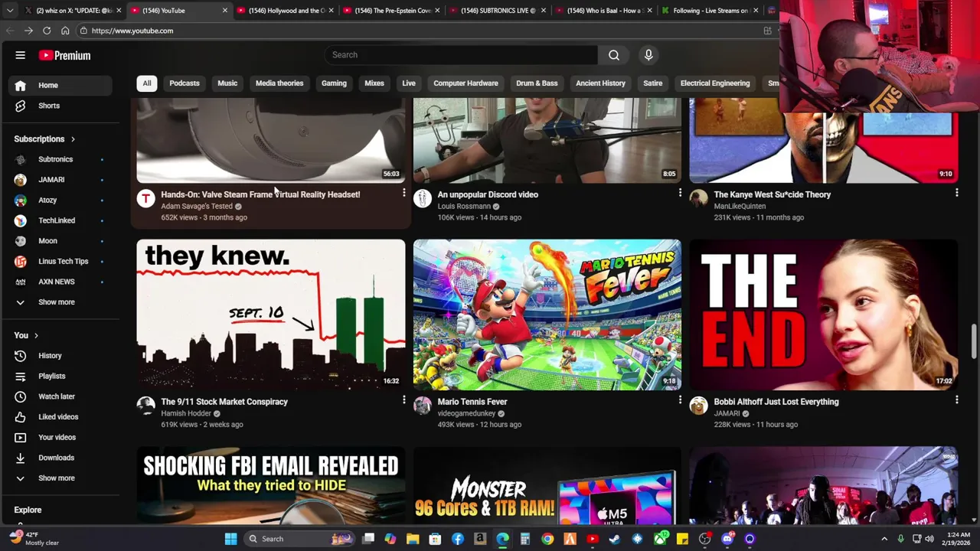Screen dimensions: 980x551
Task: Open the JAMARI channel link under Bobbi Althoff
Action: [727, 413]
